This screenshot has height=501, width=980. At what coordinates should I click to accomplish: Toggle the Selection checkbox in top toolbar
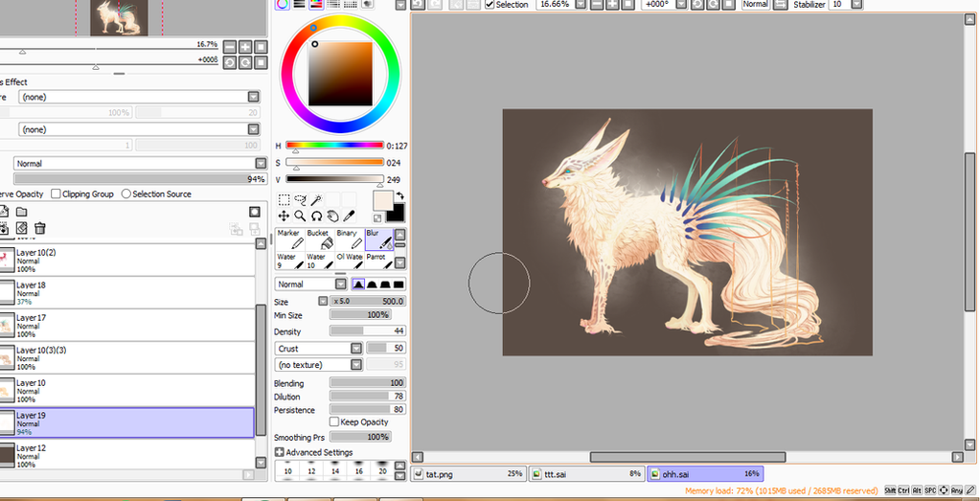coord(490,5)
